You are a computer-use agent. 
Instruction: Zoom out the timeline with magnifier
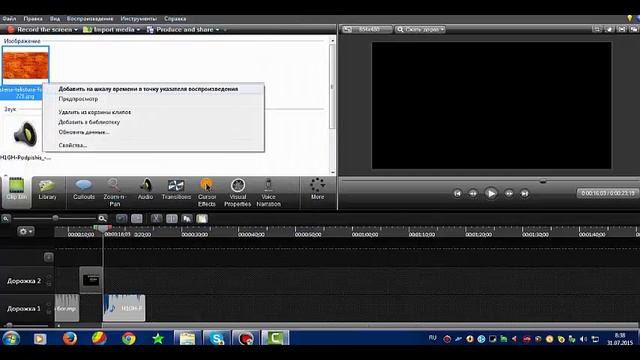tap(6, 219)
